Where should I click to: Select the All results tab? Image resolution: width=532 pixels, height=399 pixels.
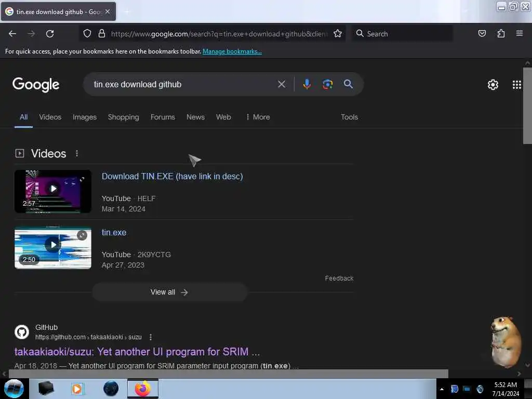23,117
